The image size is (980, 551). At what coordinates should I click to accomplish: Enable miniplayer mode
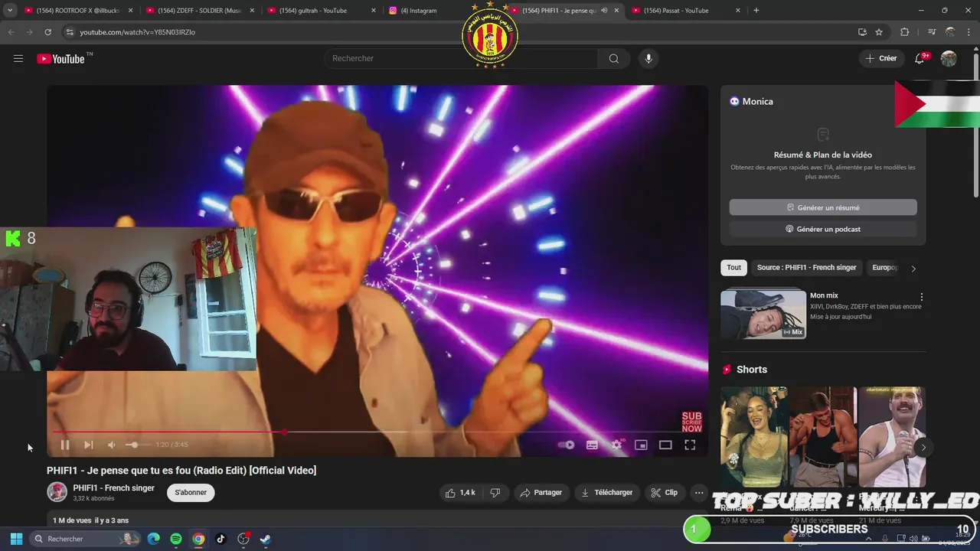coord(641,445)
